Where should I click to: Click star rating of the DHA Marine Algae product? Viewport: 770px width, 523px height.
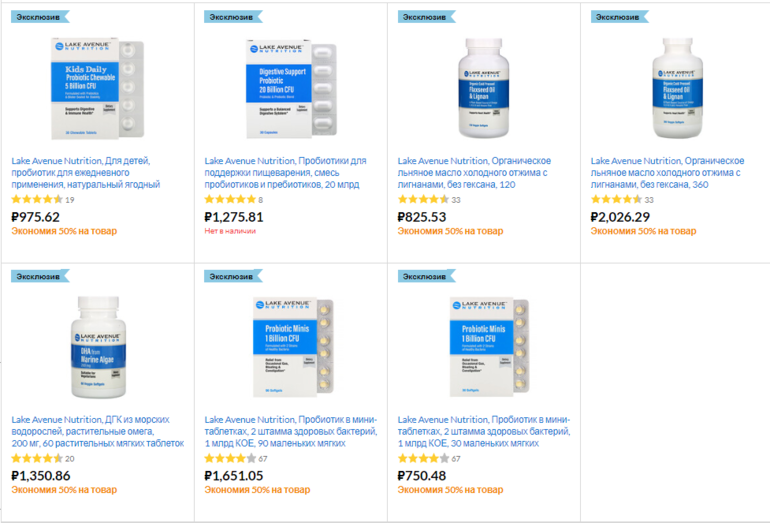[x=36, y=458]
